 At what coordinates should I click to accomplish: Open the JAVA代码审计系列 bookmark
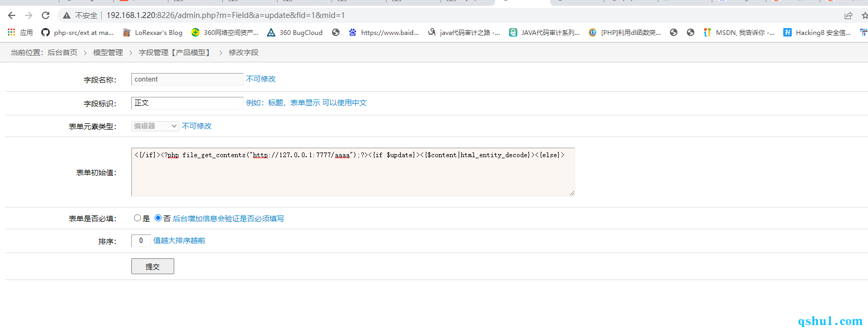pyautogui.click(x=544, y=32)
